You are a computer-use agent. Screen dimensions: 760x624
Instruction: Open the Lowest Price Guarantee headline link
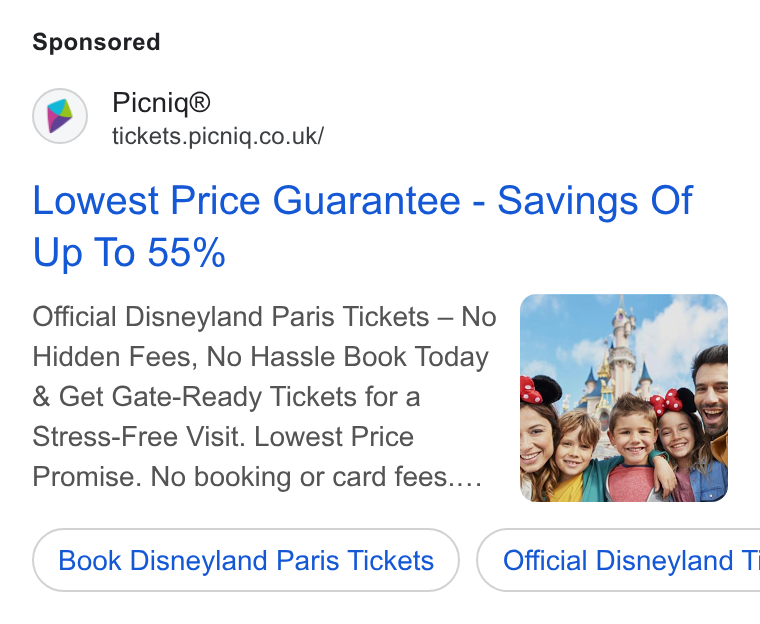363,226
